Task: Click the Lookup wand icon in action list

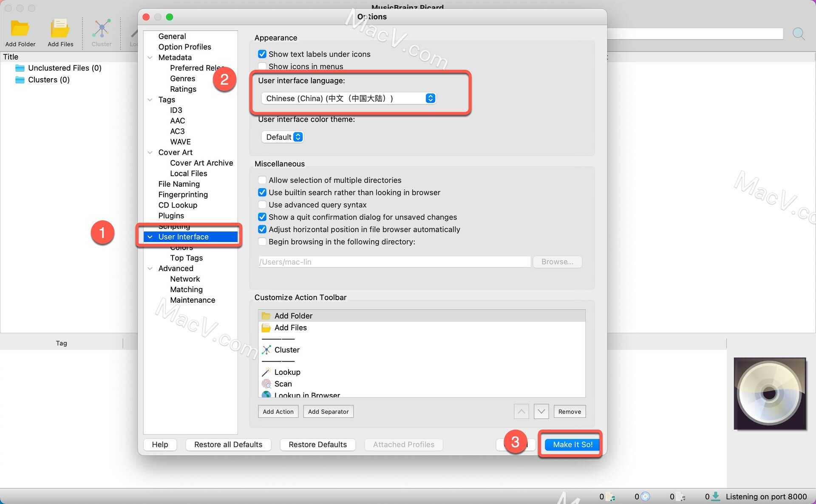Action: pyautogui.click(x=266, y=372)
